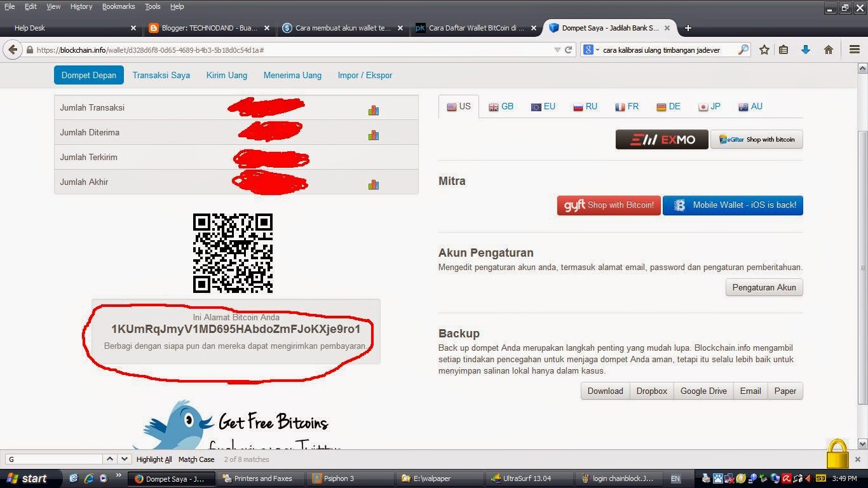Back up wallet to Google Drive
Viewport: 868px width, 488px height.
703,391
